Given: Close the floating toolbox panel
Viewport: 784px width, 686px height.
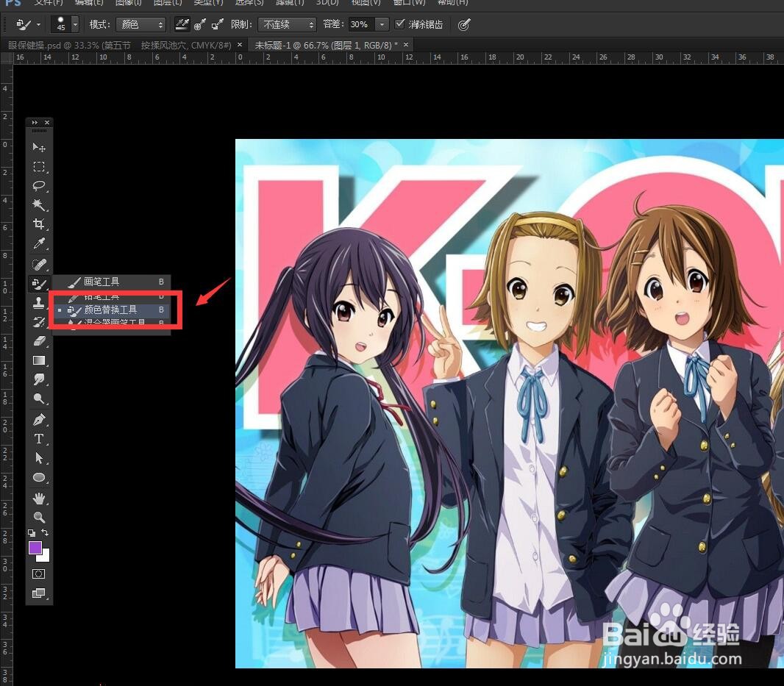Looking at the screenshot, I should click(47, 123).
